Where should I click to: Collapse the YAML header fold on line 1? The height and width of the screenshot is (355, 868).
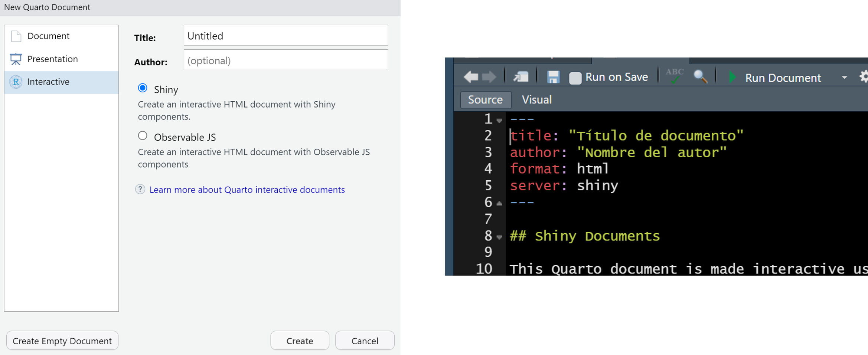pyautogui.click(x=499, y=121)
